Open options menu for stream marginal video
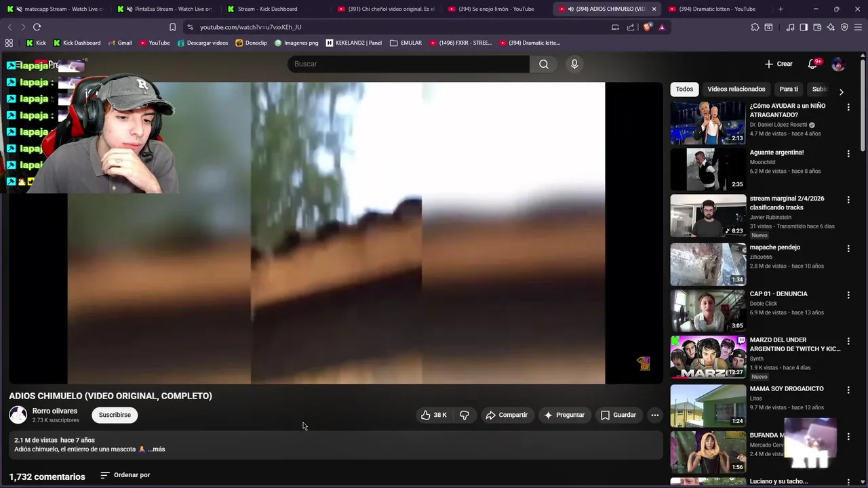The width and height of the screenshot is (868, 488). [x=848, y=200]
